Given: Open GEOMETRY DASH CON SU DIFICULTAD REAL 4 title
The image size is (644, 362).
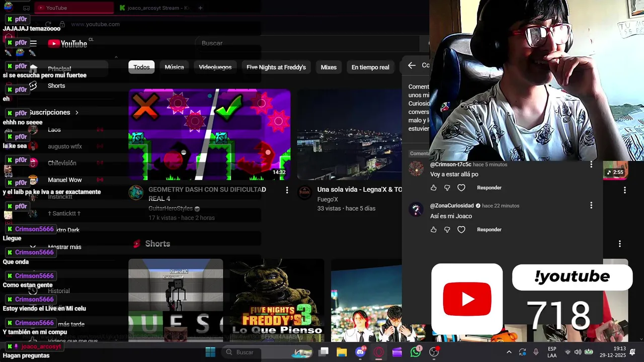Looking at the screenshot, I should point(207,194).
